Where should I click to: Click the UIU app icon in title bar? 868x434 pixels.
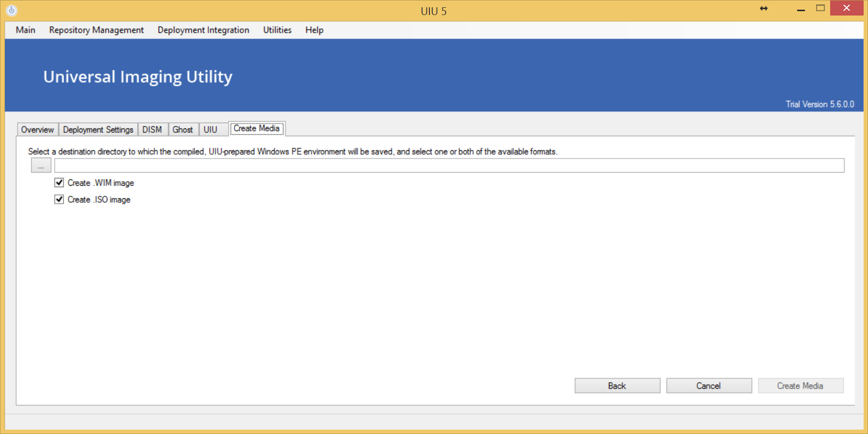pyautogui.click(x=12, y=10)
